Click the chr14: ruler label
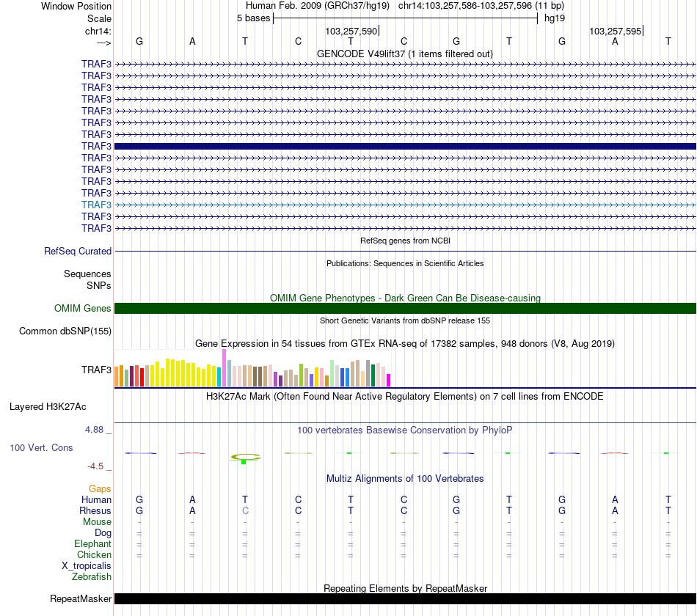This screenshot has height=616, width=697. [98, 31]
